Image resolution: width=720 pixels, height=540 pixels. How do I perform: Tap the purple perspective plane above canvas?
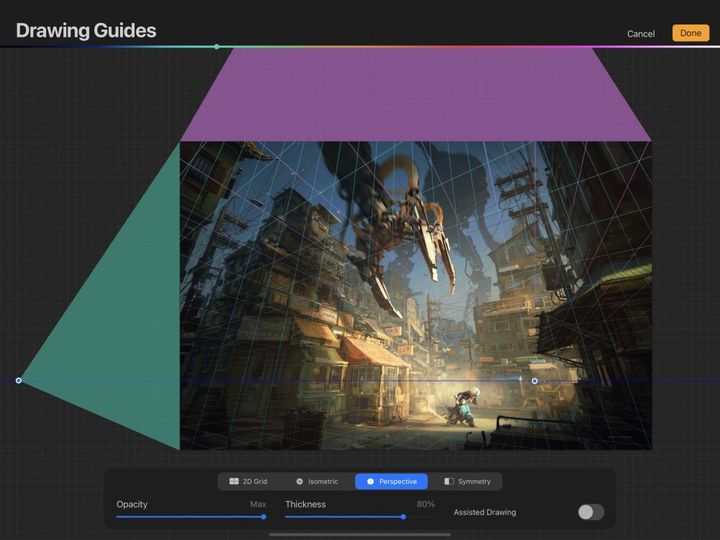click(x=415, y=95)
